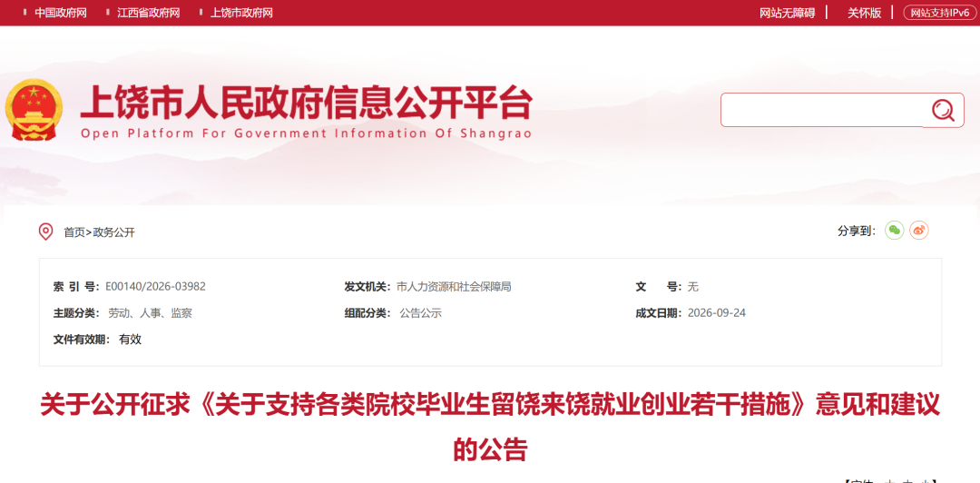
Task: Share the page via WeChat icon
Action: click(895, 231)
